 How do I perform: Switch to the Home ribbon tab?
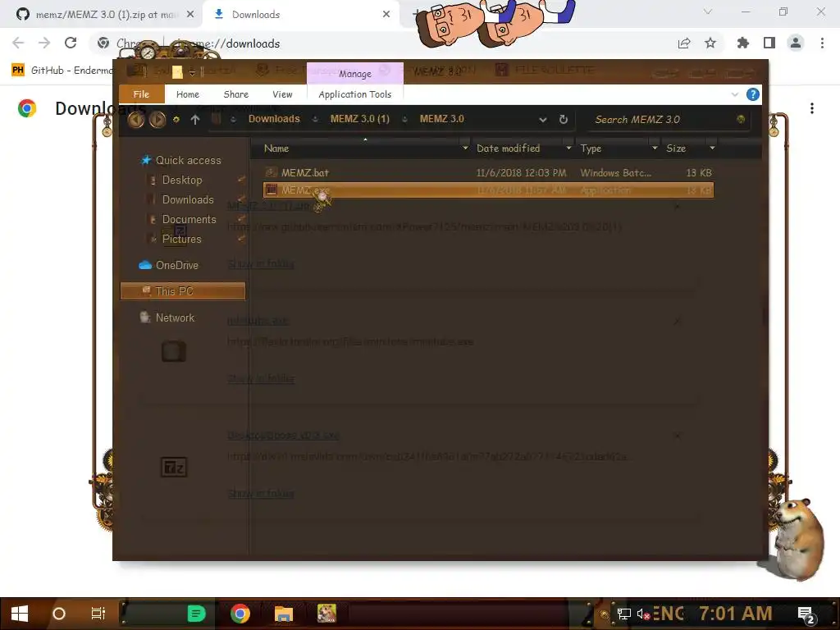point(188,94)
